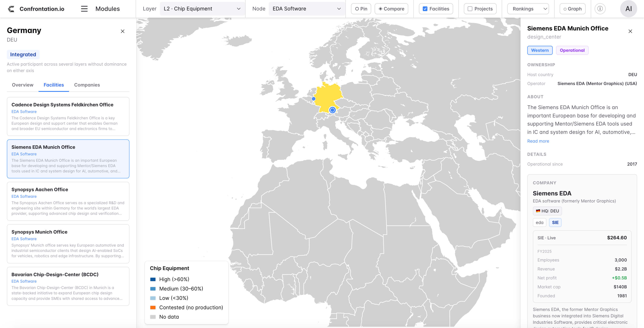Image resolution: width=644 pixels, height=328 pixels.
Task: Click the Operational since value 2017
Action: tap(632, 164)
